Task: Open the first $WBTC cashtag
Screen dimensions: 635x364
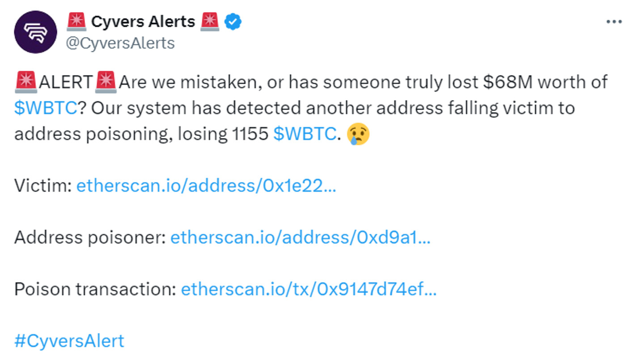Action: pos(46,108)
